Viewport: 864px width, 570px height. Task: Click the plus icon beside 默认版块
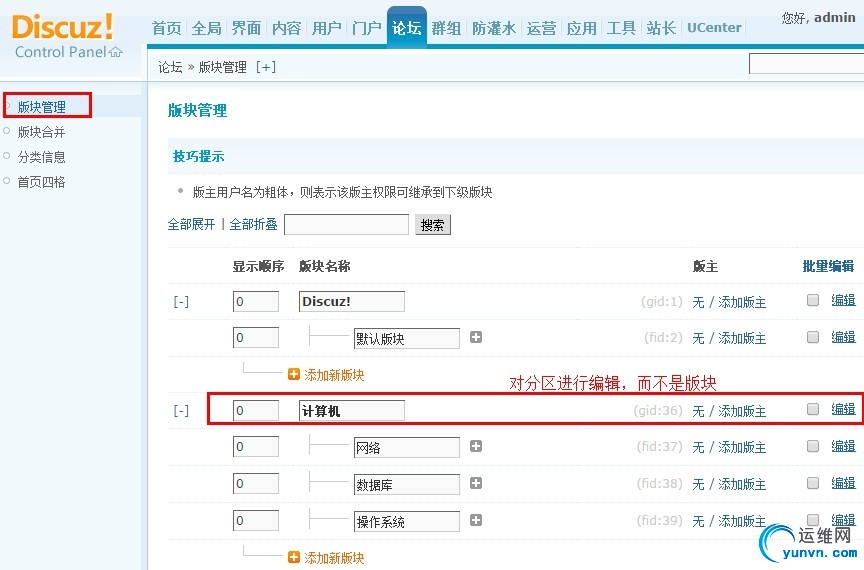[476, 338]
